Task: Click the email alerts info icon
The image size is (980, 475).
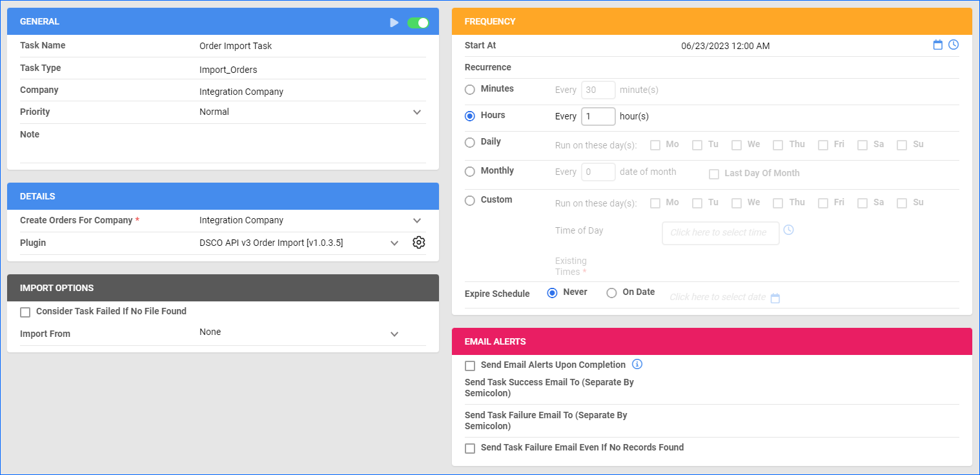Action: tap(637, 364)
